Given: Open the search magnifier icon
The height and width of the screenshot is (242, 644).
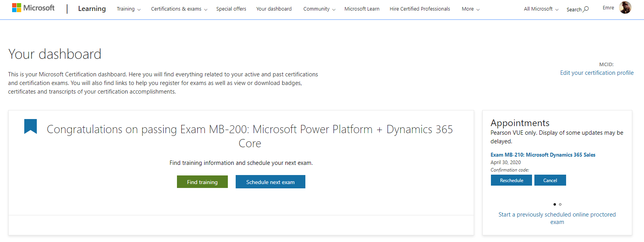Looking at the screenshot, I should tap(586, 9).
